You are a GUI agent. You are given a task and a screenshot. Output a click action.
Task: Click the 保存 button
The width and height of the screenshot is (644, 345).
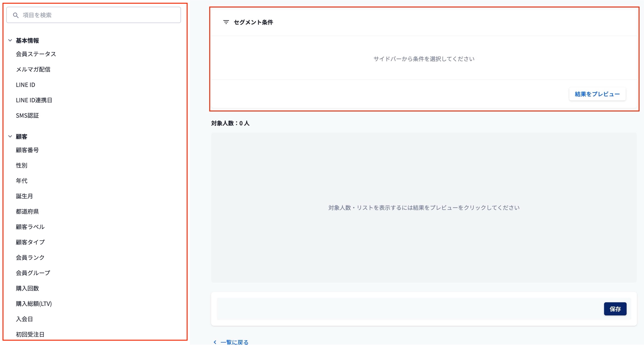click(615, 309)
